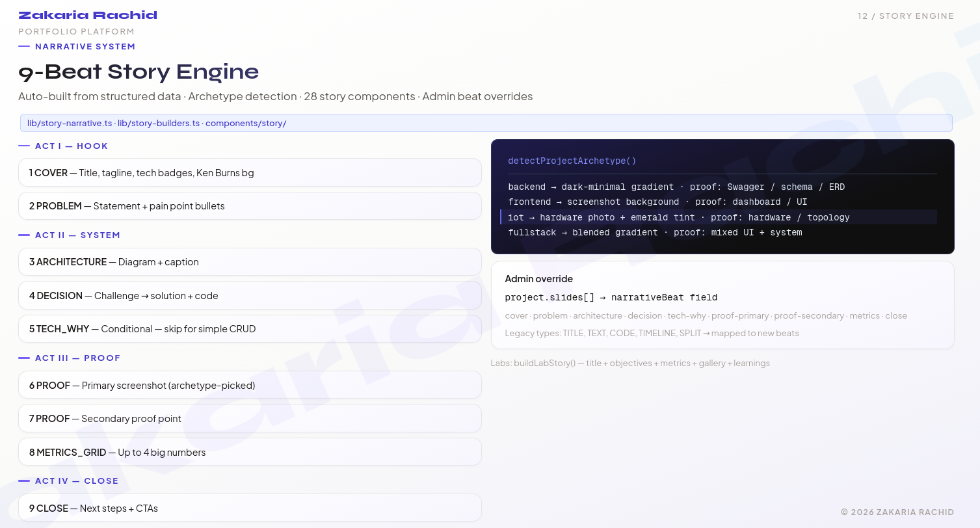980x528 pixels.
Task: Click the © 2026 ZAKARIA RACHID footer
Action: click(897, 512)
